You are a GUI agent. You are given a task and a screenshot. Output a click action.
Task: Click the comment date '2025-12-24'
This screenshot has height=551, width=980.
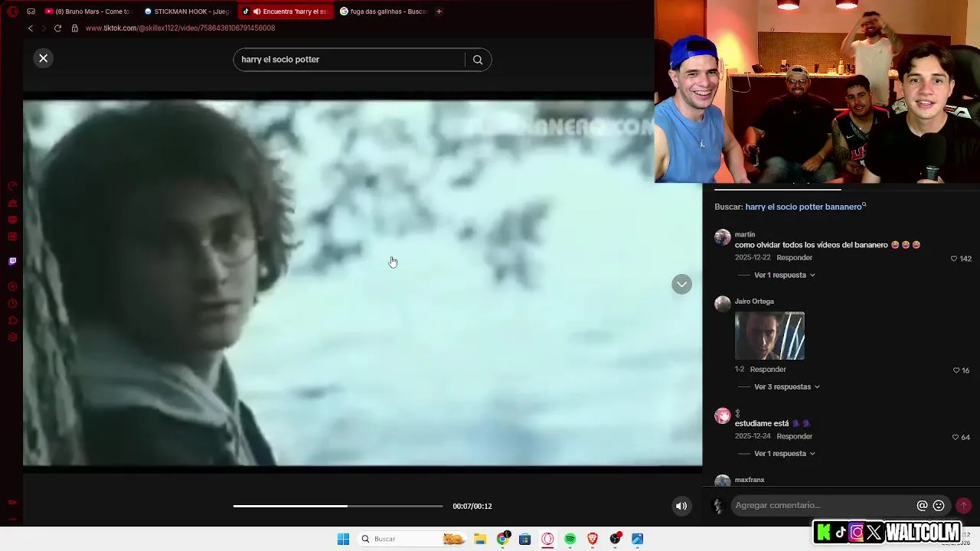(753, 436)
